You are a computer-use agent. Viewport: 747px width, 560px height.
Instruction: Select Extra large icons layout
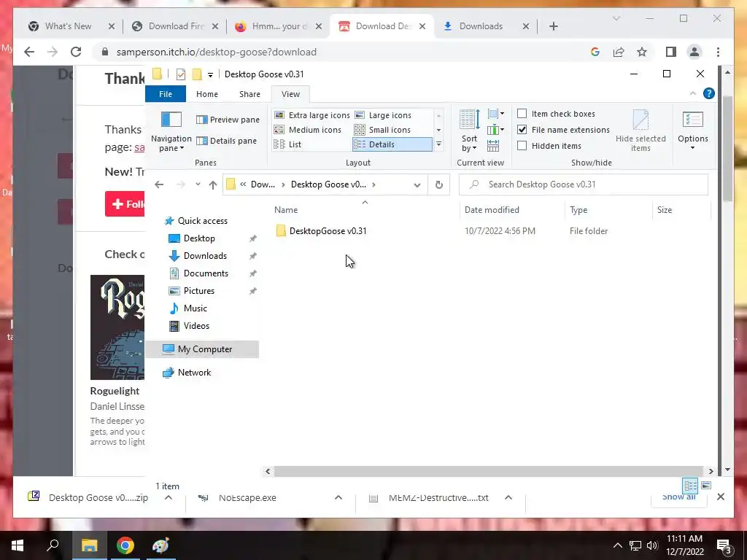click(312, 115)
